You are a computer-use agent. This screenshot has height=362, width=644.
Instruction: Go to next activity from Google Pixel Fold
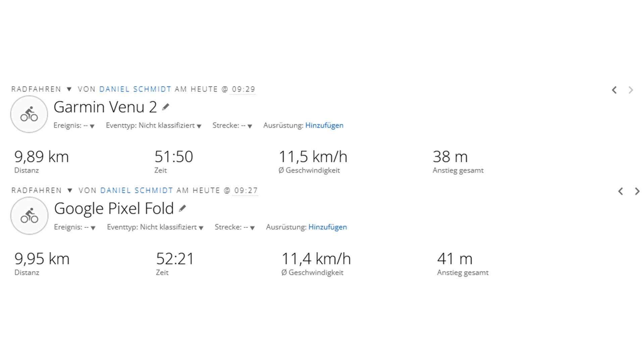coord(637,191)
